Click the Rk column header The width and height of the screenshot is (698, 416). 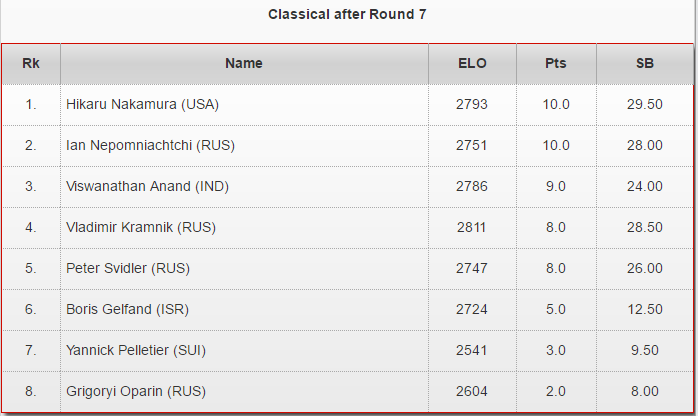click(x=31, y=64)
